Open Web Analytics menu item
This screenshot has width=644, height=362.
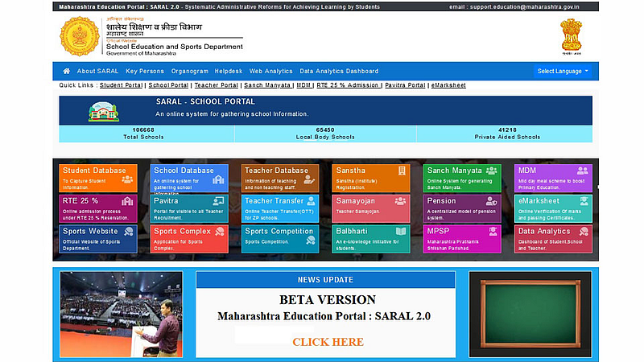[x=271, y=71]
